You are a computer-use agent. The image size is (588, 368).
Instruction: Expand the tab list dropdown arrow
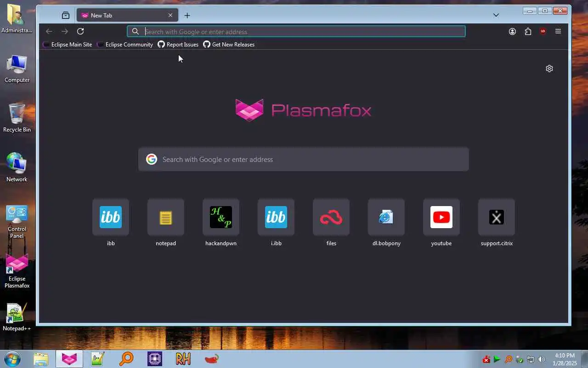coord(496,15)
